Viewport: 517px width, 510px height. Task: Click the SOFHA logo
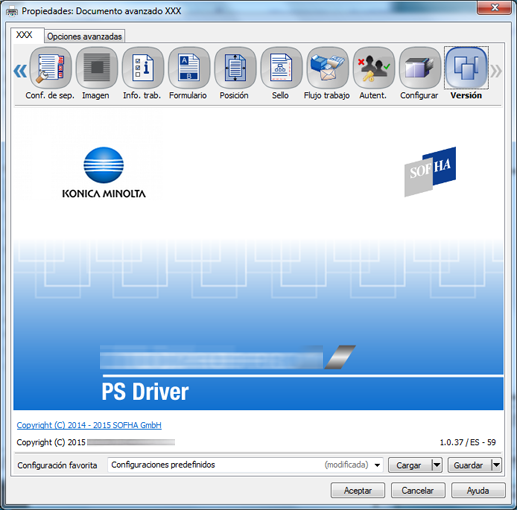pyautogui.click(x=430, y=172)
